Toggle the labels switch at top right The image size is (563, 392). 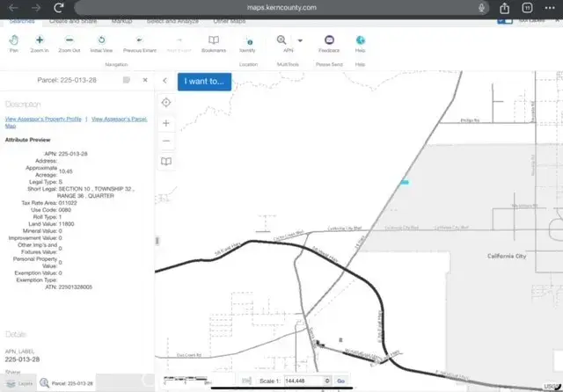click(x=505, y=19)
